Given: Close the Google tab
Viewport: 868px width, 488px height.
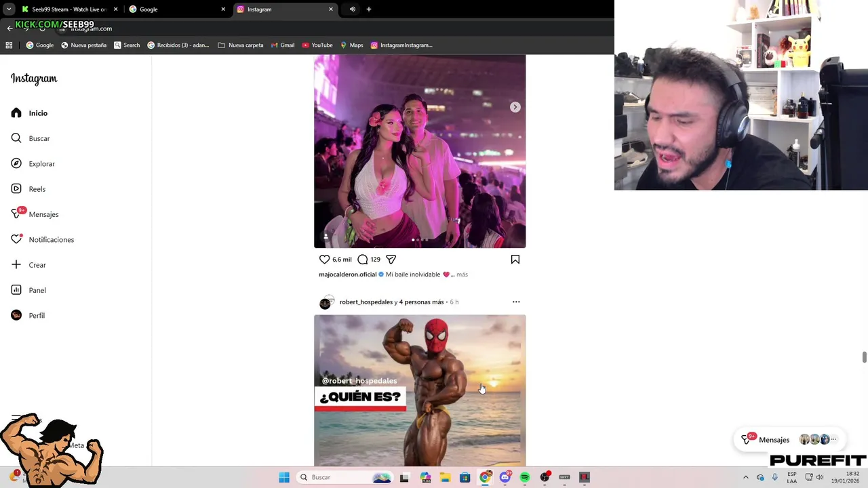Looking at the screenshot, I should pos(223,9).
